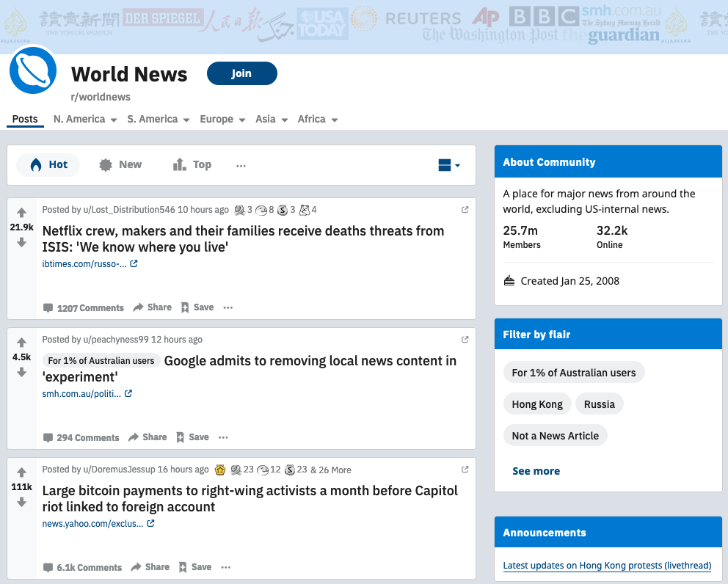Open Netflix crew death threats post title
Image resolution: width=728 pixels, height=584 pixels.
(x=243, y=239)
